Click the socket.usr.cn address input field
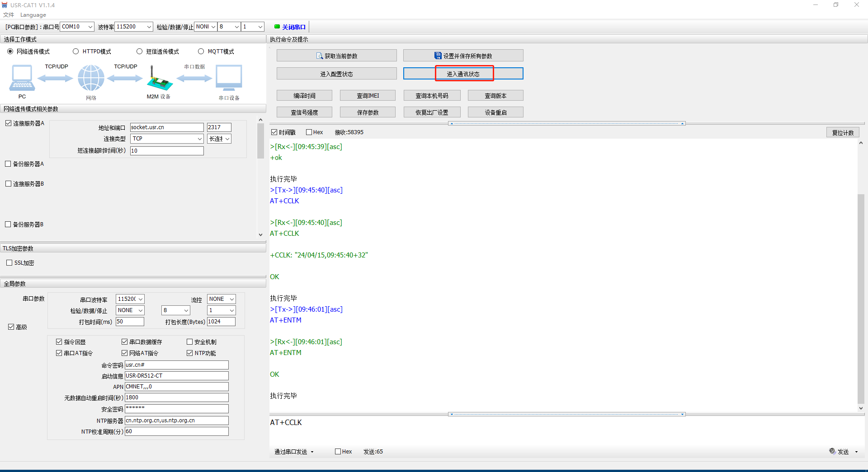 click(x=166, y=127)
